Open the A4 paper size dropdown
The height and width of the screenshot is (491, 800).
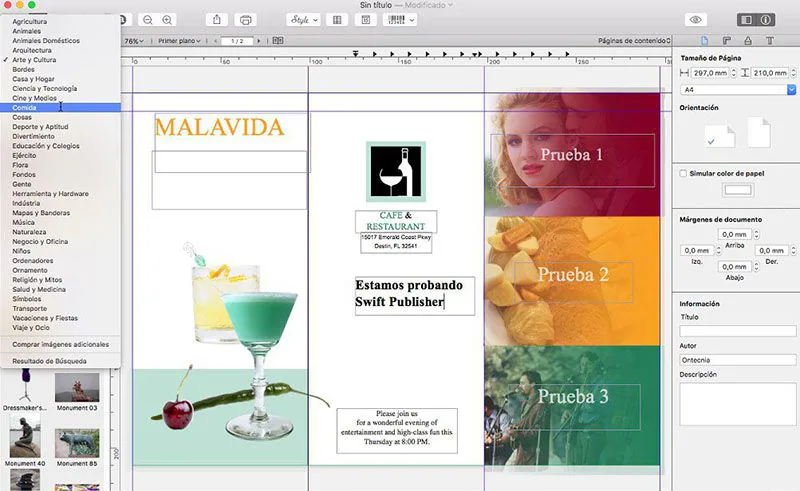click(738, 90)
